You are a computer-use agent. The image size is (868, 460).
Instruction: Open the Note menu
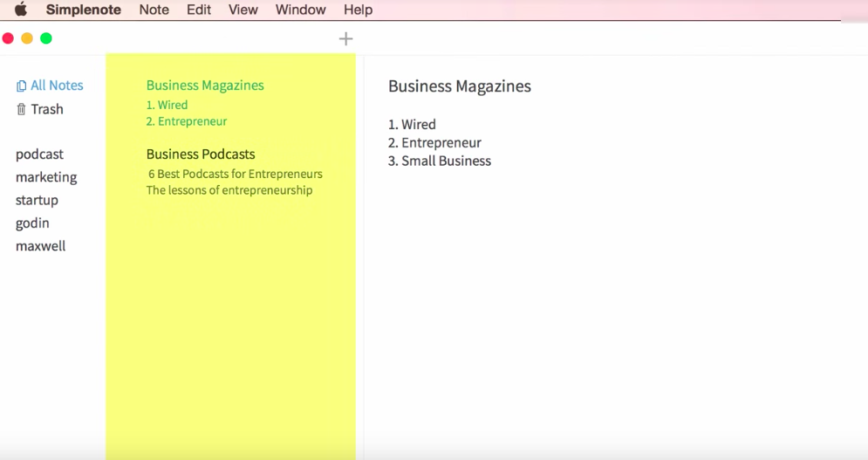(154, 10)
